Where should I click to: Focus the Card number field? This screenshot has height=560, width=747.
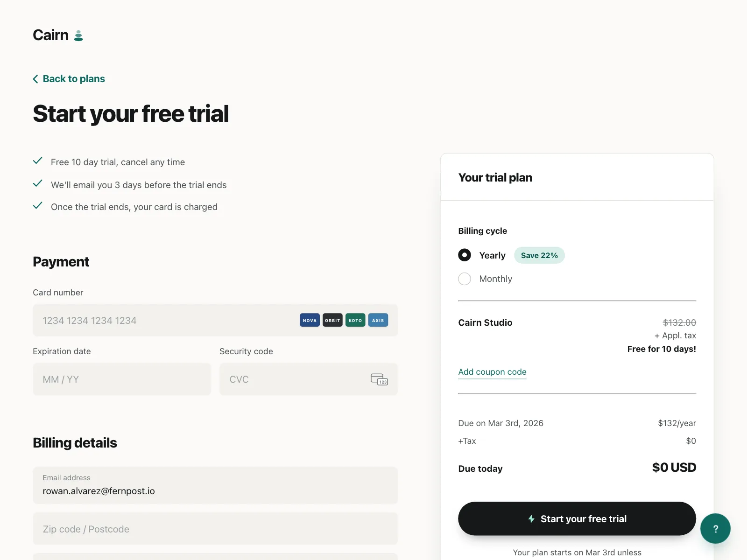215,320
